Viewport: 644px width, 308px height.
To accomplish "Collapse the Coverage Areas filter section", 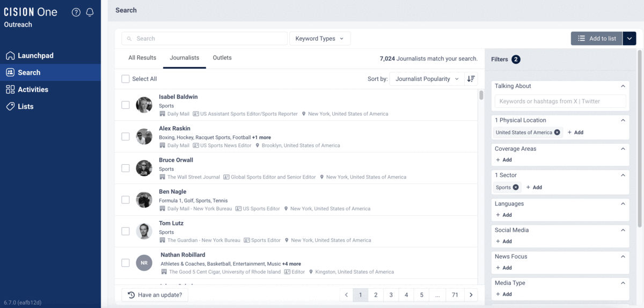I will tap(623, 149).
